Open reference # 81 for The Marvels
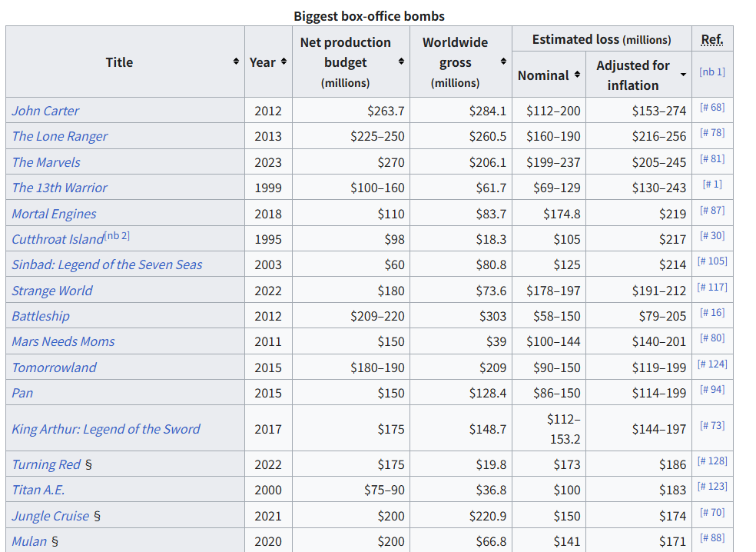Screen dimensions: 756x552 click(712, 158)
